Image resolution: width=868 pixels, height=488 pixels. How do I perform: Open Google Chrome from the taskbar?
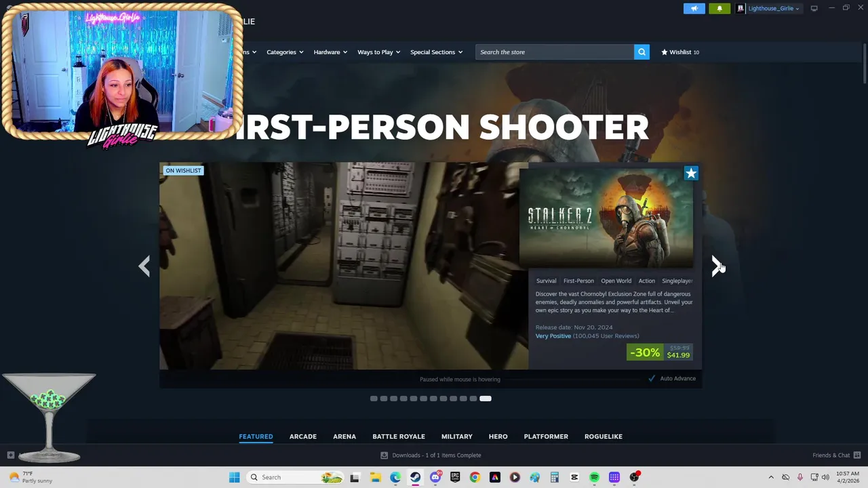click(475, 477)
